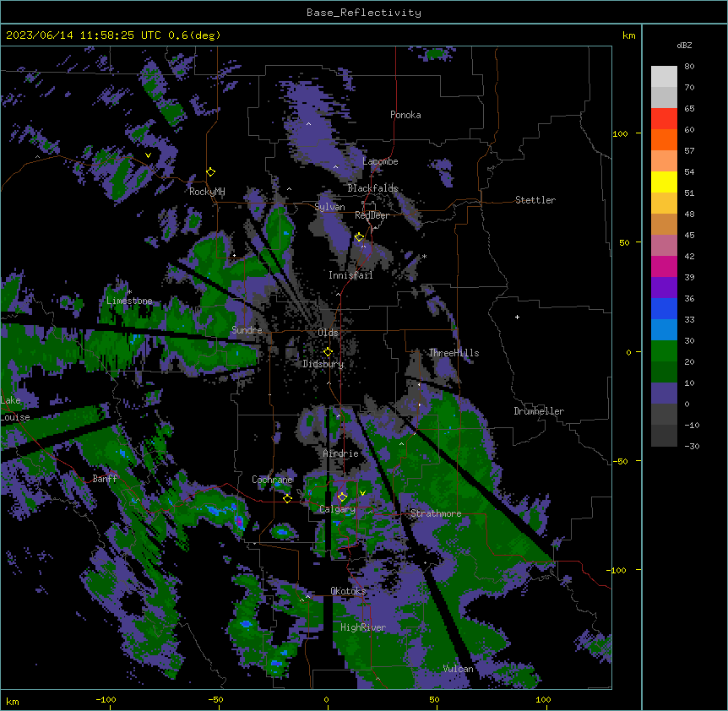Click the -100 tick on the vertical axis

click(617, 570)
